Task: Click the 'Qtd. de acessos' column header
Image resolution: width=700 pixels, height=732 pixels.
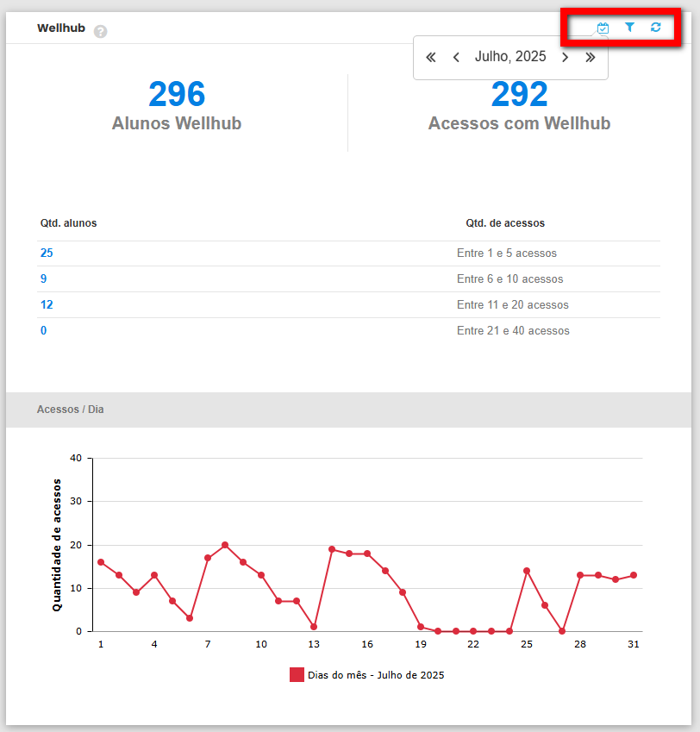Action: tap(505, 223)
